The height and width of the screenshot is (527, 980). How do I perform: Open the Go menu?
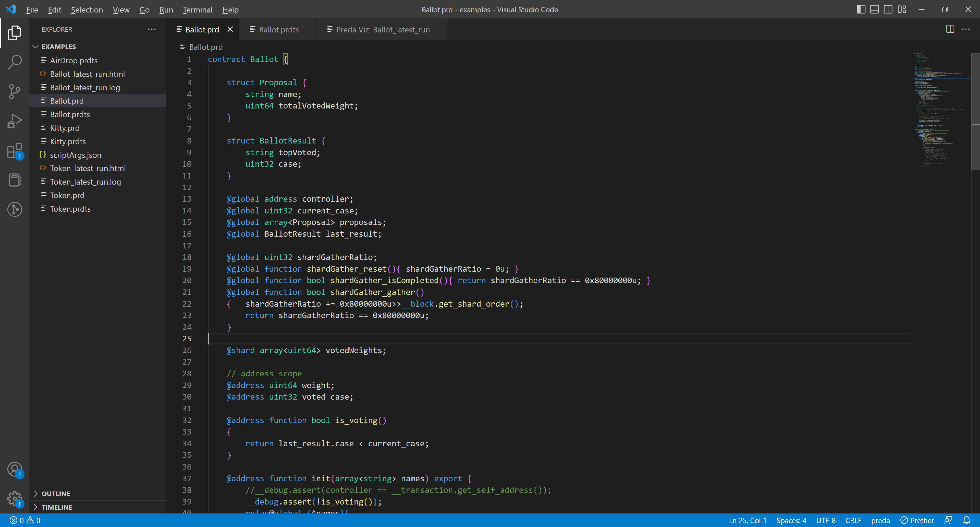coord(144,9)
